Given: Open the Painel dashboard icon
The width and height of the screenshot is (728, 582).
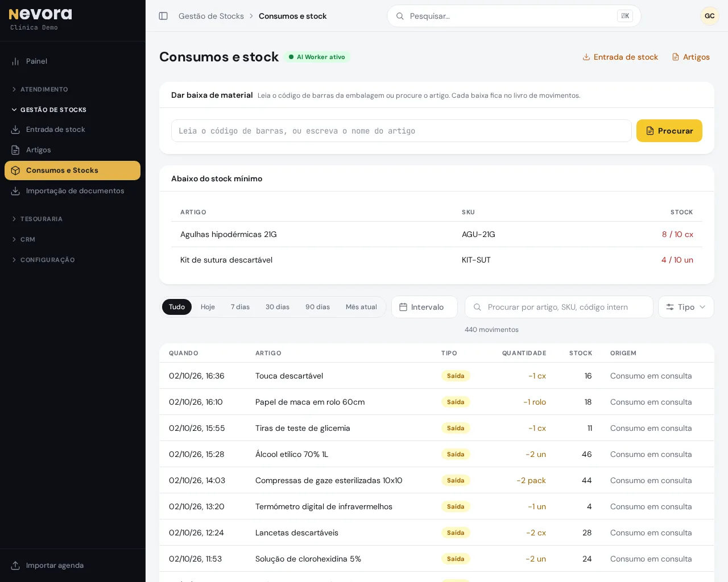Looking at the screenshot, I should 15,61.
